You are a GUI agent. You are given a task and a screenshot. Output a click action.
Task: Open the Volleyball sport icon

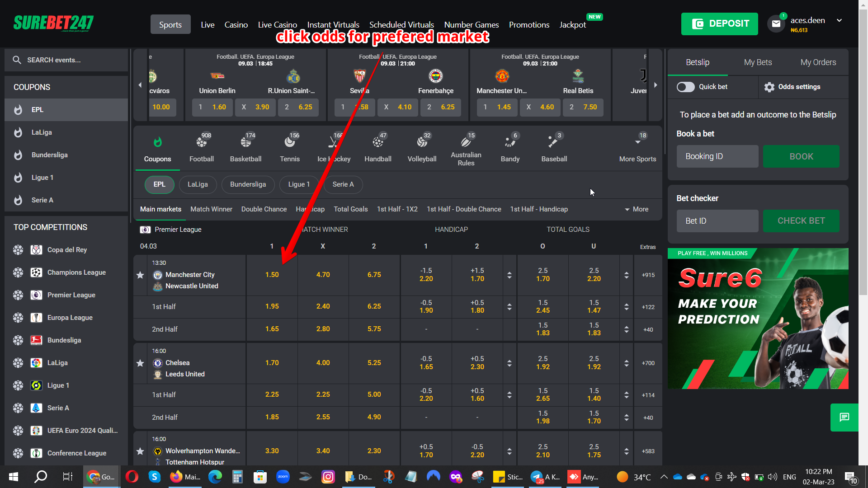tap(422, 142)
